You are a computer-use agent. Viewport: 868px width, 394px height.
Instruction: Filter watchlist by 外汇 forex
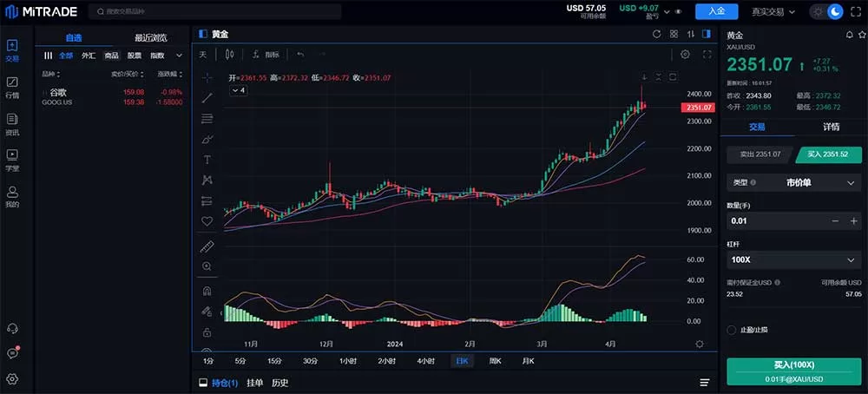(89, 56)
